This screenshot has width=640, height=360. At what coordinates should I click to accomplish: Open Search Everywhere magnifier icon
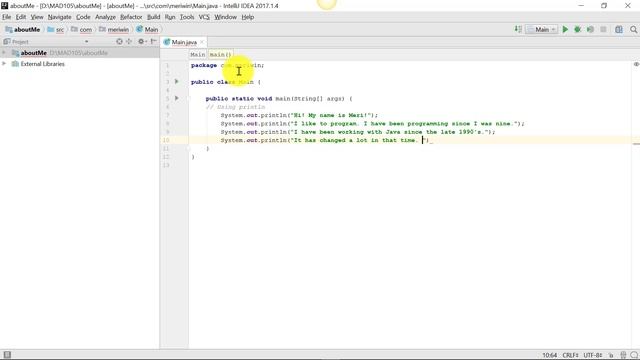click(x=633, y=29)
